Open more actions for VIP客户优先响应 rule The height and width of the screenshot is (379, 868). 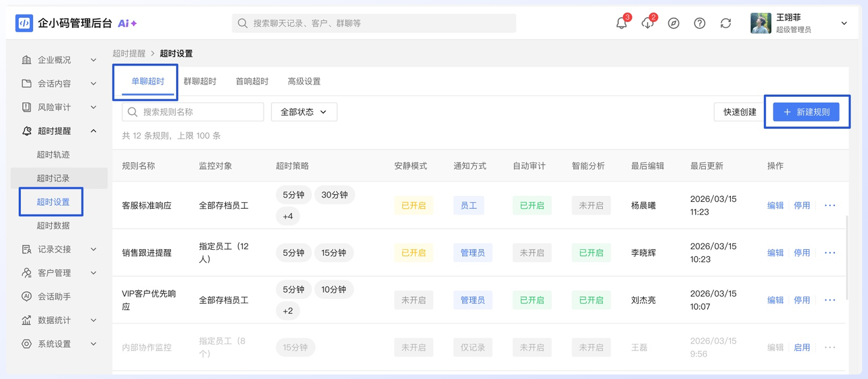830,300
